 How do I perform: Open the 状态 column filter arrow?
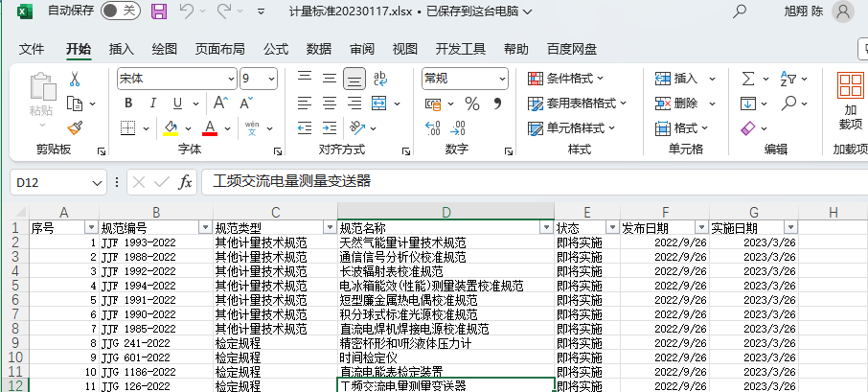[611, 227]
